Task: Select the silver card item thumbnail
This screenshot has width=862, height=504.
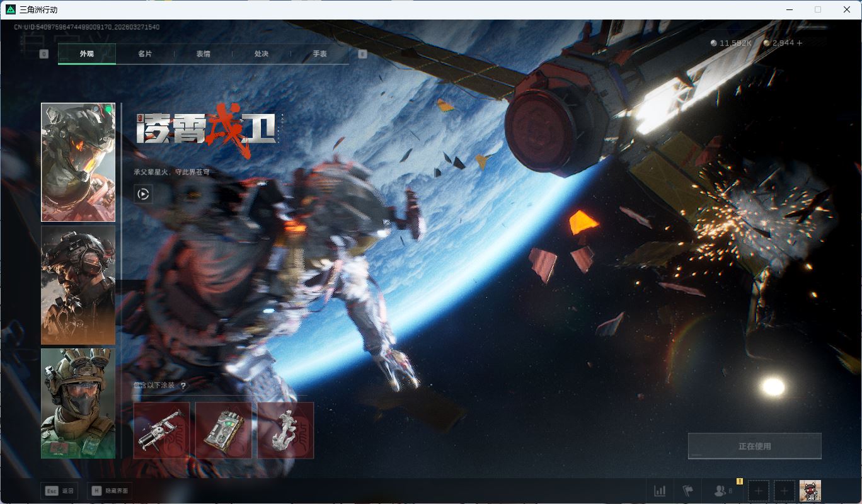Action: (x=224, y=430)
